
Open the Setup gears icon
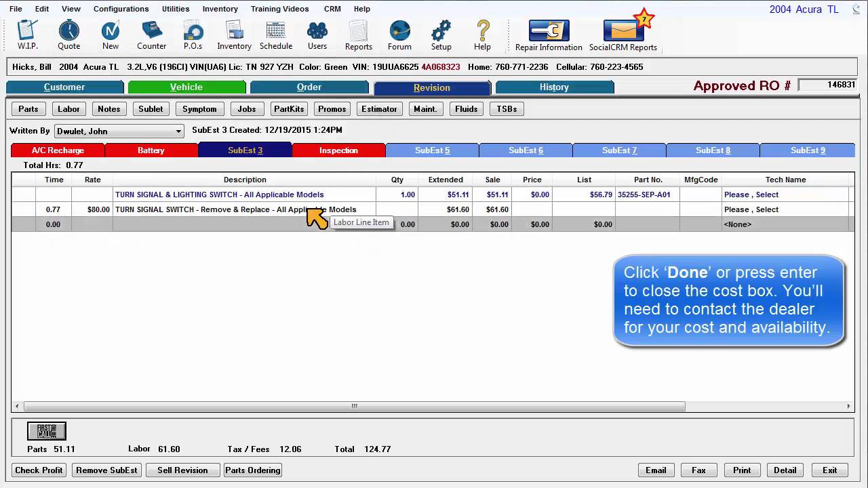click(441, 35)
